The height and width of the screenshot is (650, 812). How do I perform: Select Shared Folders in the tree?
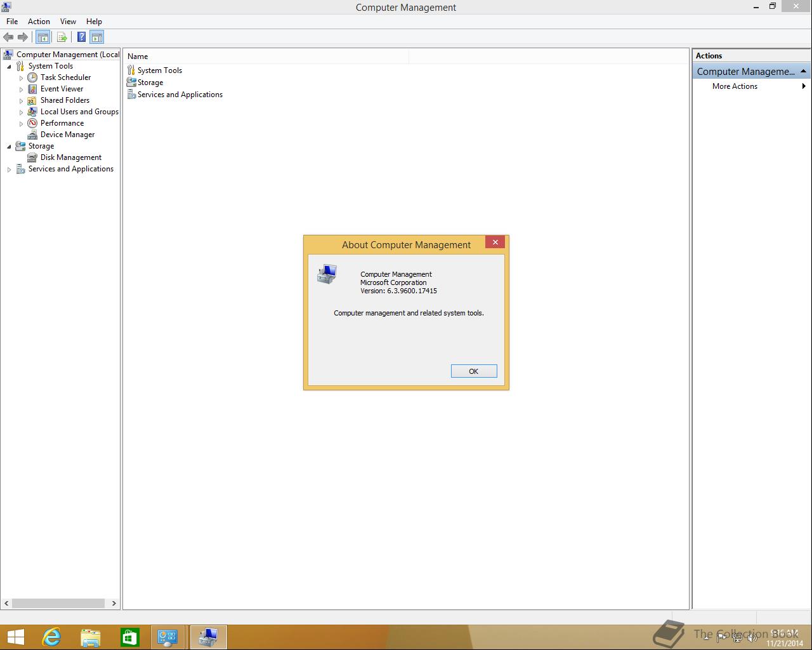65,100
